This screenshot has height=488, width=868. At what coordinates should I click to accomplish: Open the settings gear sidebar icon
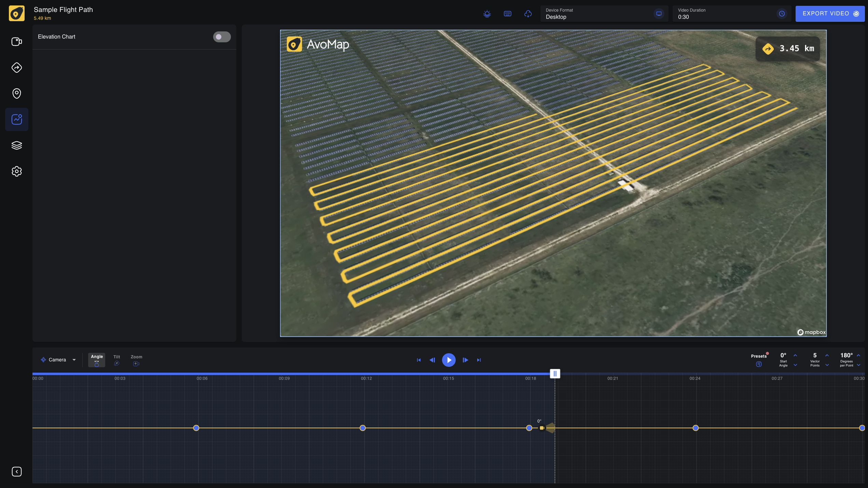click(x=16, y=171)
